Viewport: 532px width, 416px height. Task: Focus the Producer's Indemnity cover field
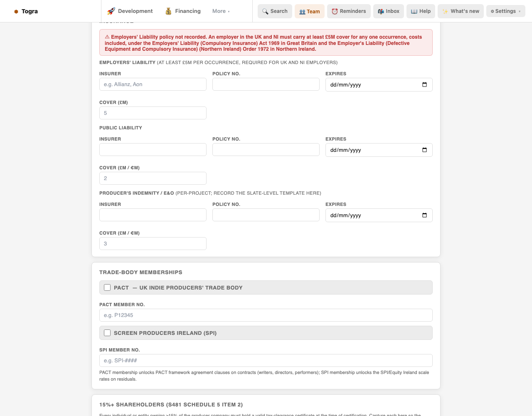(153, 244)
